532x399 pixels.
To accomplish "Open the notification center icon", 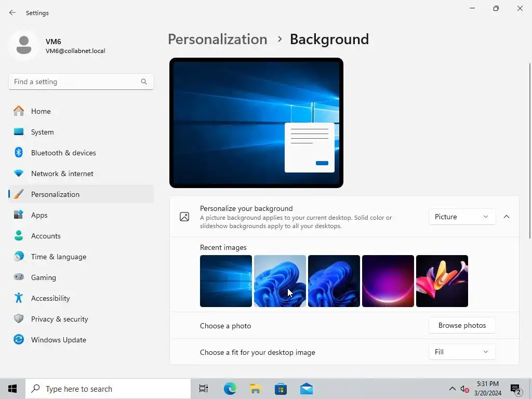I will pos(516,389).
